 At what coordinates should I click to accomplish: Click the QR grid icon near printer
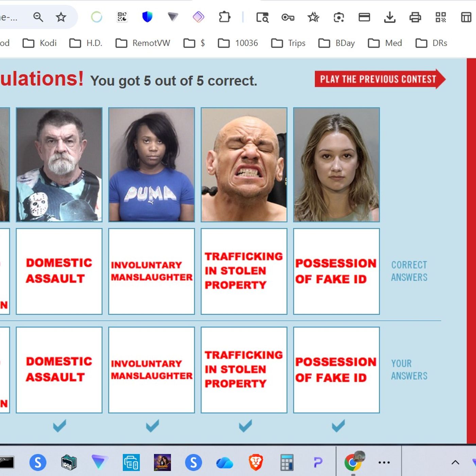pos(441,17)
